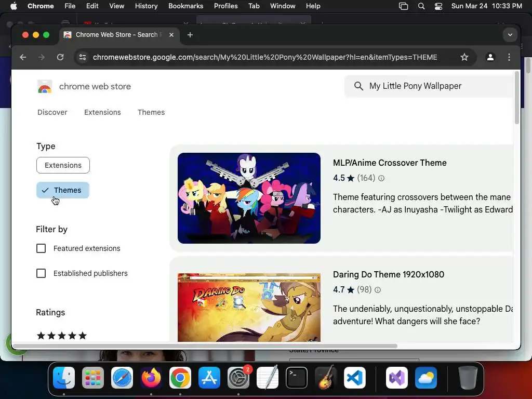Click the MLP/Anime Crossover theme thumbnail
Image resolution: width=532 pixels, height=399 pixels.
pyautogui.click(x=249, y=198)
